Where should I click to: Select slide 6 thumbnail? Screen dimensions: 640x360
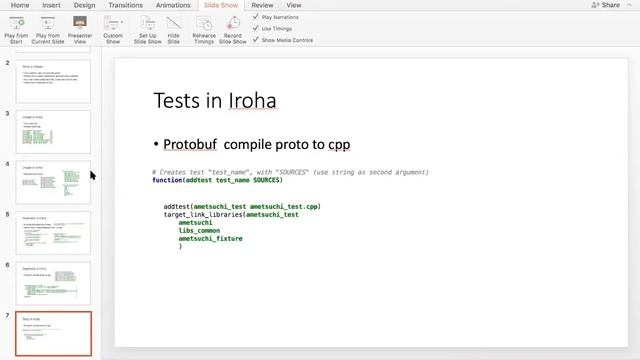pos(53,283)
